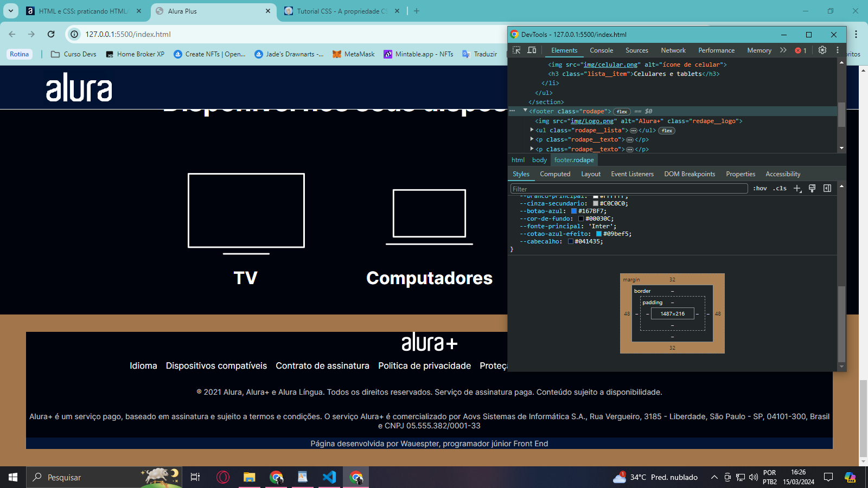Switch to the Console panel
Viewport: 868px width, 488px height.
pyautogui.click(x=602, y=50)
